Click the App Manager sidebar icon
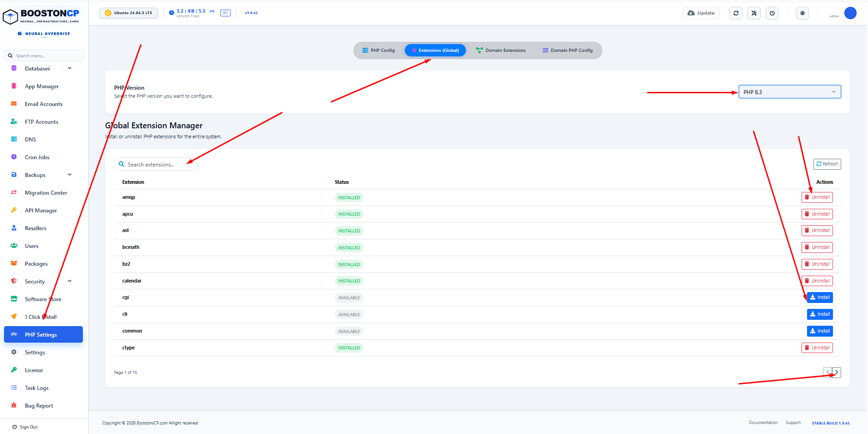 coord(14,86)
